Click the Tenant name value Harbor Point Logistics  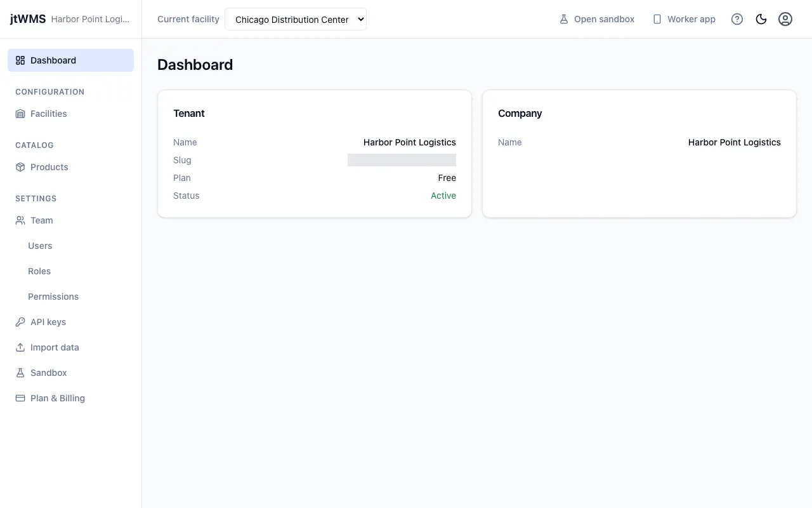410,142
